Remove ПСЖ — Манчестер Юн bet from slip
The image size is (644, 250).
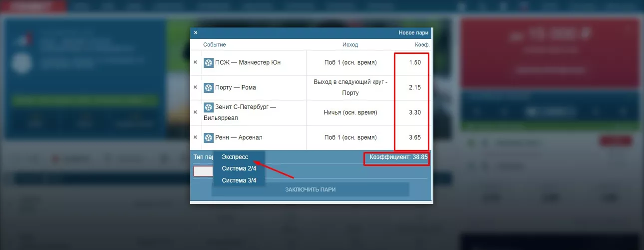(x=195, y=62)
